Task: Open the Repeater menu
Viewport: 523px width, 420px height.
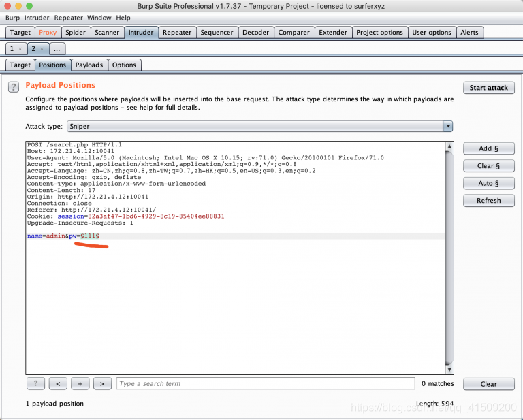Action: pyautogui.click(x=68, y=18)
